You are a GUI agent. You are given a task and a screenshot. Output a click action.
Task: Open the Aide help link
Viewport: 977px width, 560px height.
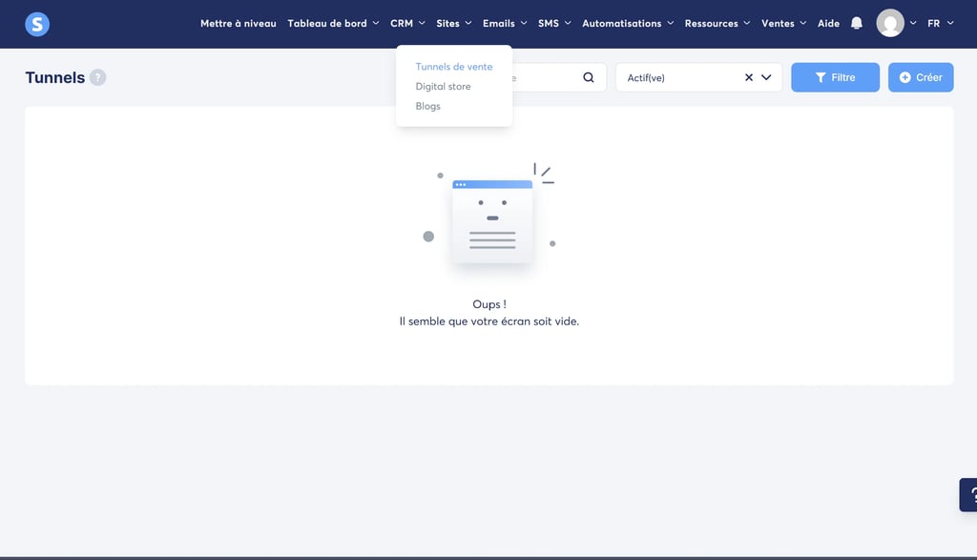pyautogui.click(x=828, y=23)
